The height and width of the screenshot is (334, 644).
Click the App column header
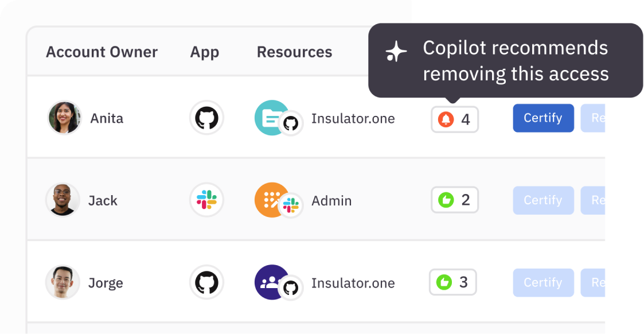pos(205,52)
